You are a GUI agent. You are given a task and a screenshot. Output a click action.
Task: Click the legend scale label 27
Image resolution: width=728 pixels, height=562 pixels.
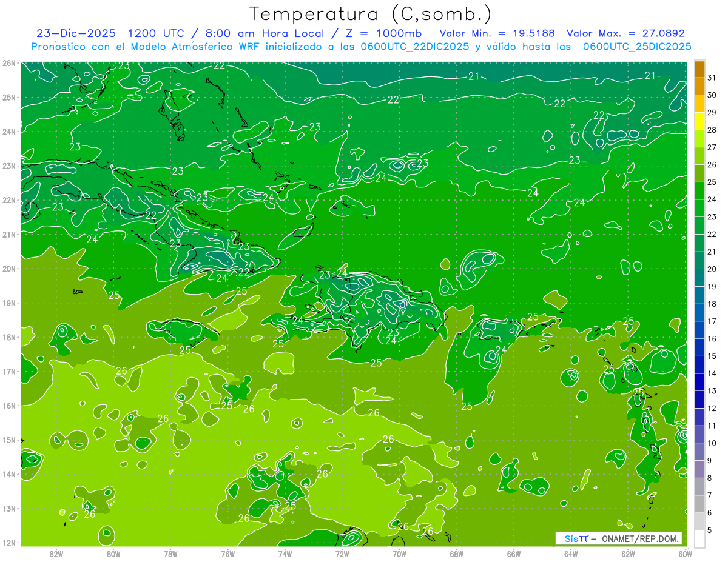point(712,147)
